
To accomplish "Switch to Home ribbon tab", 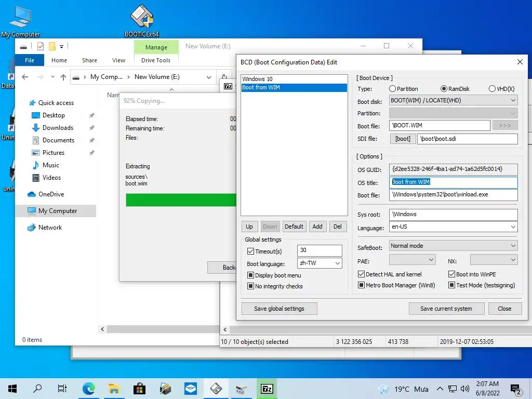I will pos(59,60).
